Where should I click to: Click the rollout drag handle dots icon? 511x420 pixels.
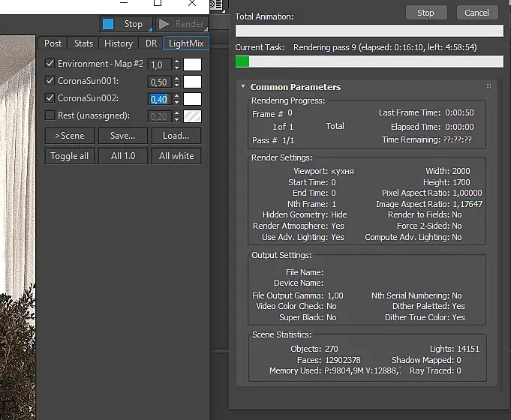point(488,86)
